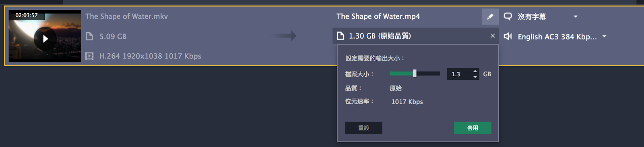
Task: Click the 1.3 GB size input field
Action: 459,74
